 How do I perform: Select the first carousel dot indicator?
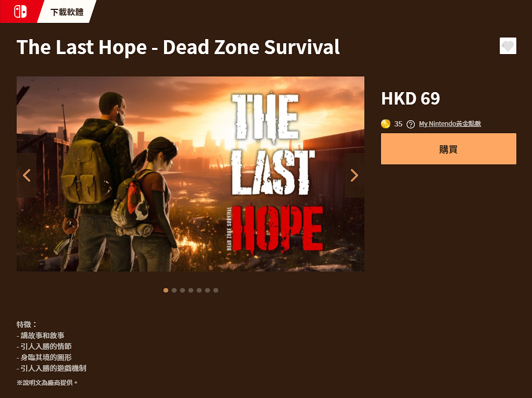pos(166,290)
